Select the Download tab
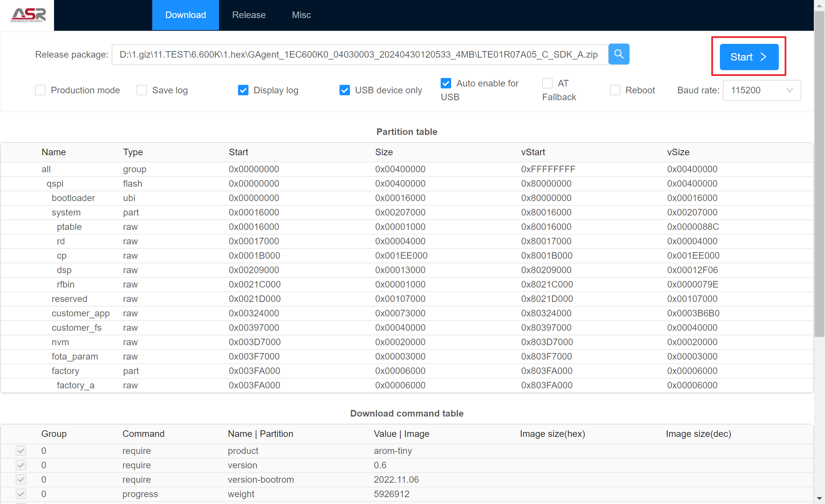The height and width of the screenshot is (504, 825). 186,15
